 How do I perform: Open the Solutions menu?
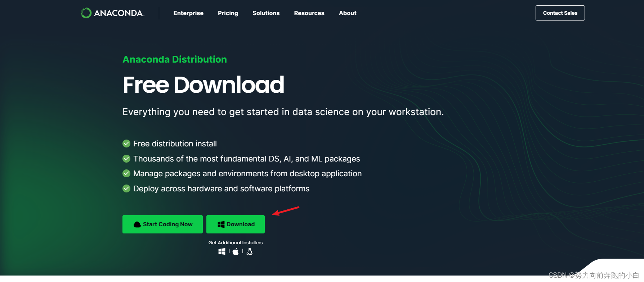click(x=266, y=13)
